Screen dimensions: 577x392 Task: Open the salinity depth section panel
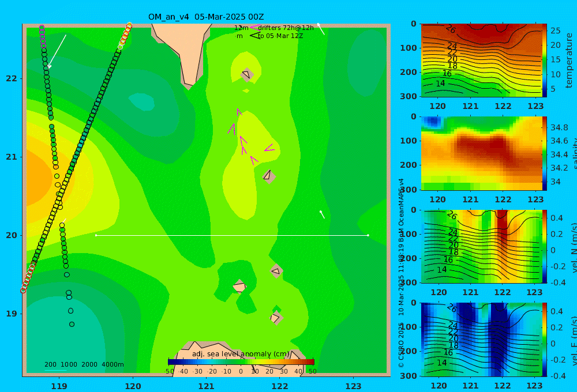coord(482,153)
